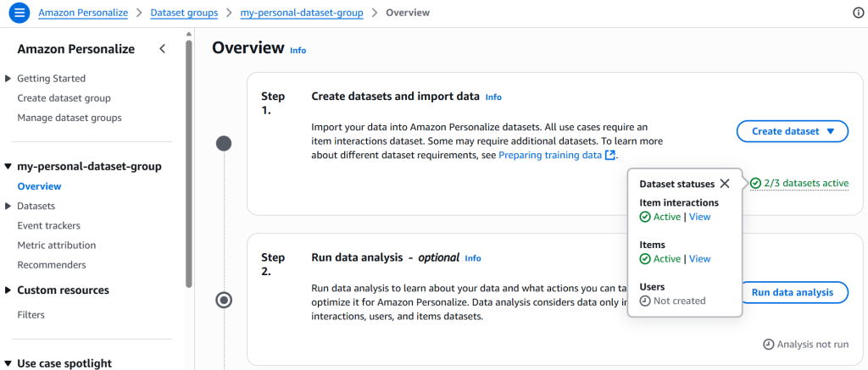Click the external link icon after Preparing training data
The image size is (868, 370).
pos(609,155)
